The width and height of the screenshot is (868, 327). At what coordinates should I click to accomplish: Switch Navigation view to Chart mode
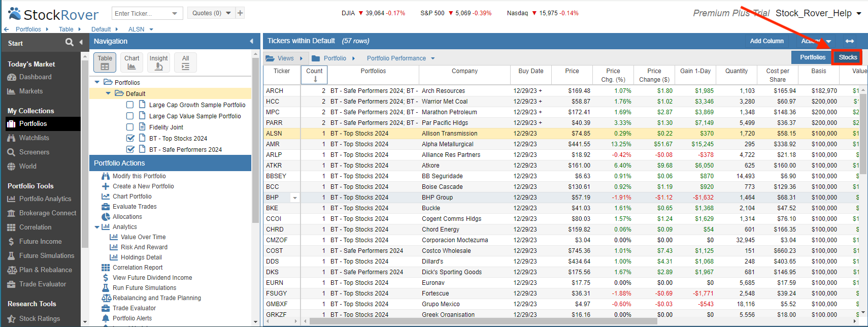click(131, 62)
